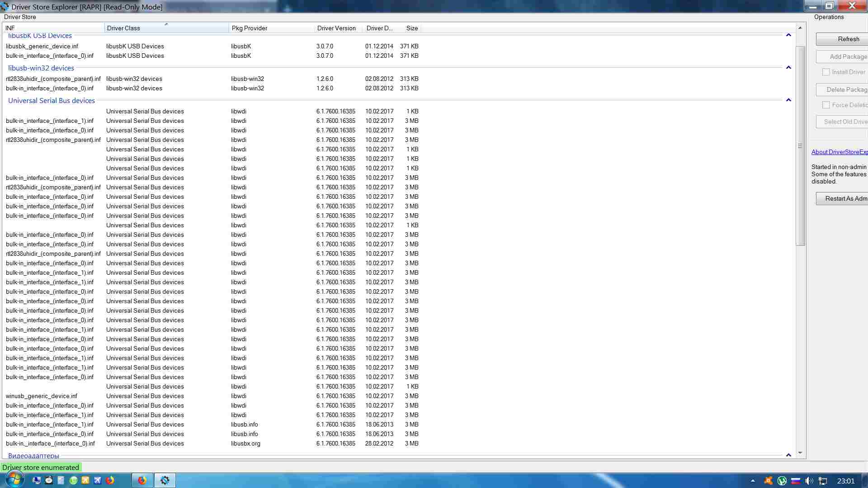Click the 28.02.2012 driver date cell

pos(379,443)
